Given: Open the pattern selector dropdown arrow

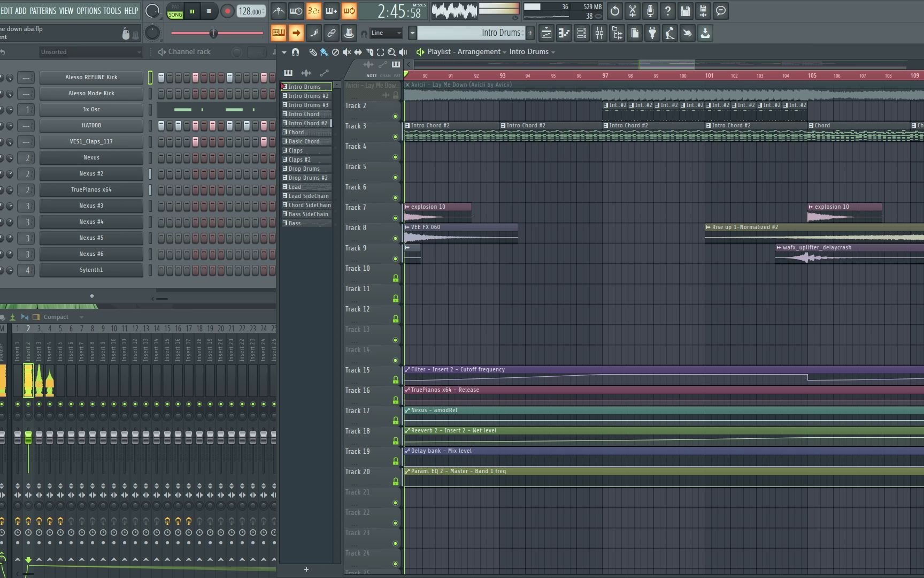Looking at the screenshot, I should pos(412,33).
